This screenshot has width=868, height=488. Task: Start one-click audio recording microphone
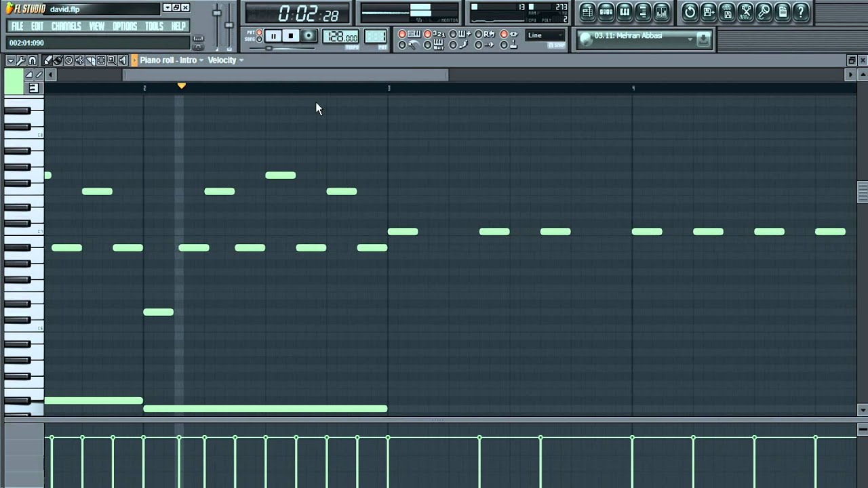764,11
